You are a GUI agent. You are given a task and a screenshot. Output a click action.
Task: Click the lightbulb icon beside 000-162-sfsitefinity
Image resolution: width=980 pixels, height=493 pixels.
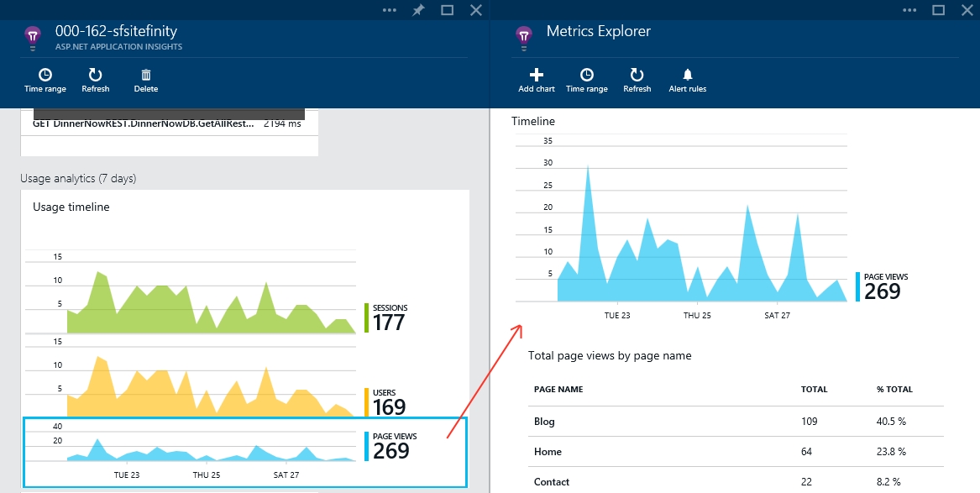click(x=33, y=37)
